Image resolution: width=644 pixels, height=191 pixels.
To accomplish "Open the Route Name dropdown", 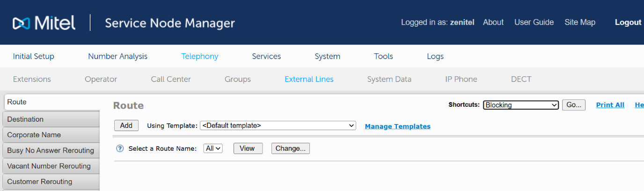I will [213, 148].
